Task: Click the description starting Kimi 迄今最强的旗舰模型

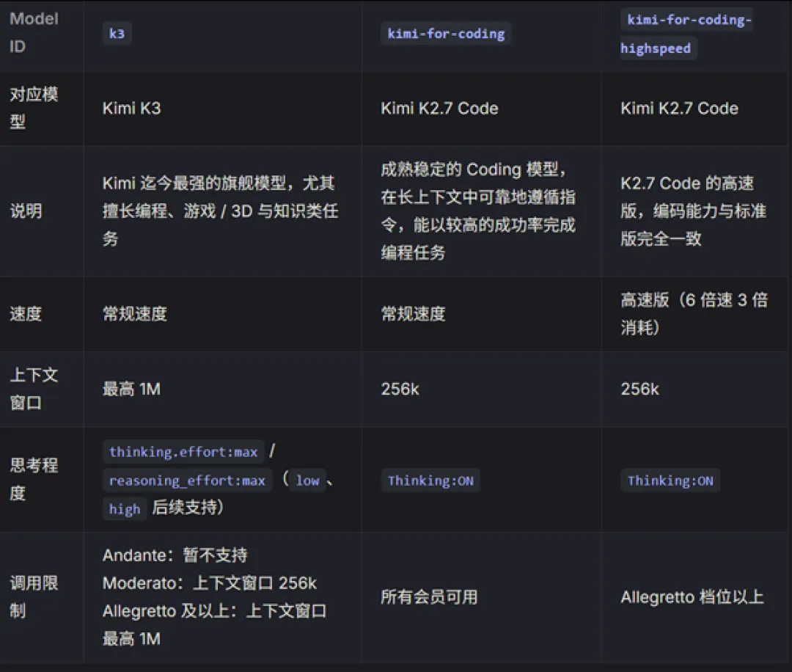Action: (220, 211)
